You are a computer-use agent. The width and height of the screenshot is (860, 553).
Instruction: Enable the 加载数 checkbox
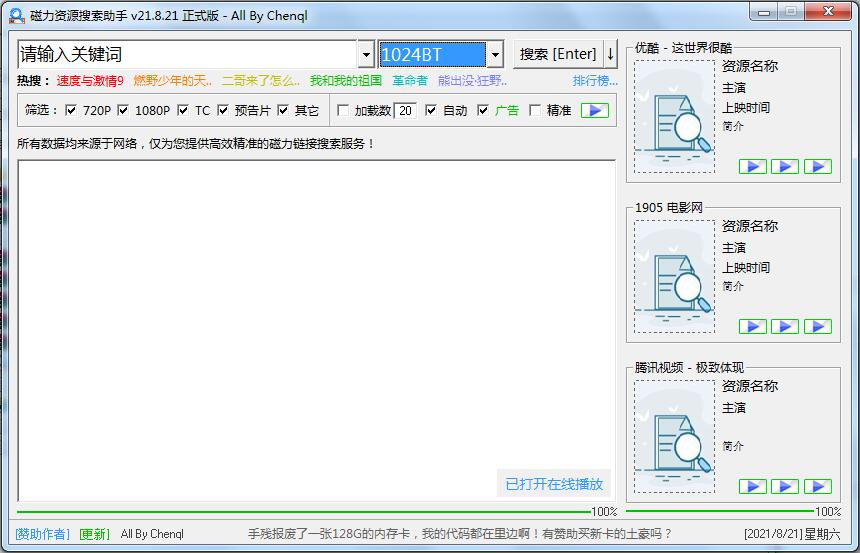[342, 110]
